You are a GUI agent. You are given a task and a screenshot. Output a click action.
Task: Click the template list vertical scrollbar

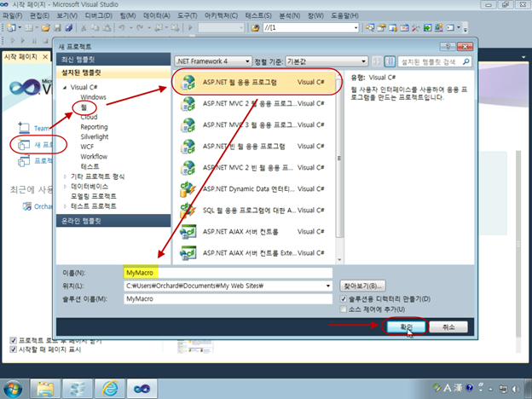point(339,159)
